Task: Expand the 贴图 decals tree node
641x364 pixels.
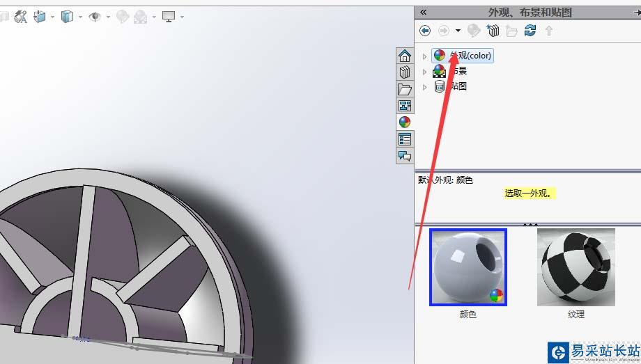Action: click(424, 87)
